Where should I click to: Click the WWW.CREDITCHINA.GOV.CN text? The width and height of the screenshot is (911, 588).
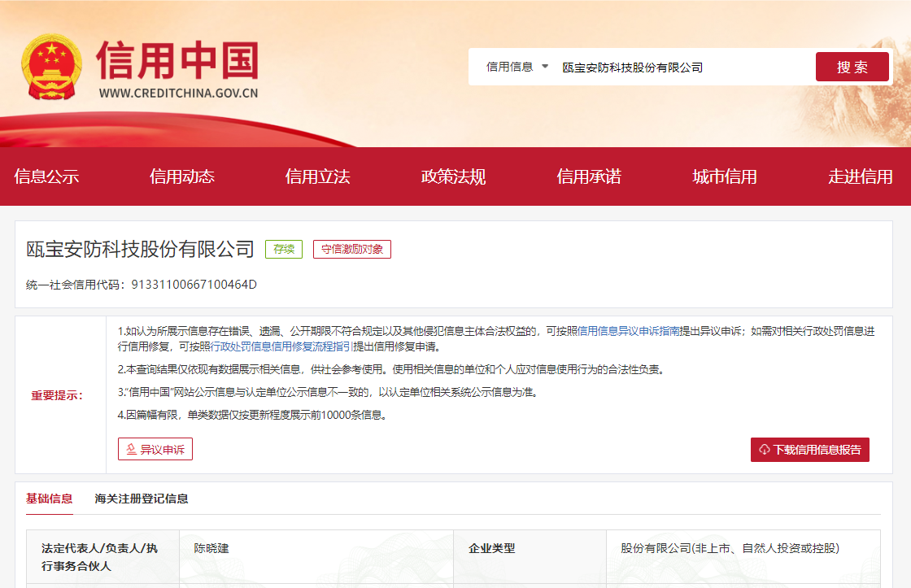pos(178,93)
